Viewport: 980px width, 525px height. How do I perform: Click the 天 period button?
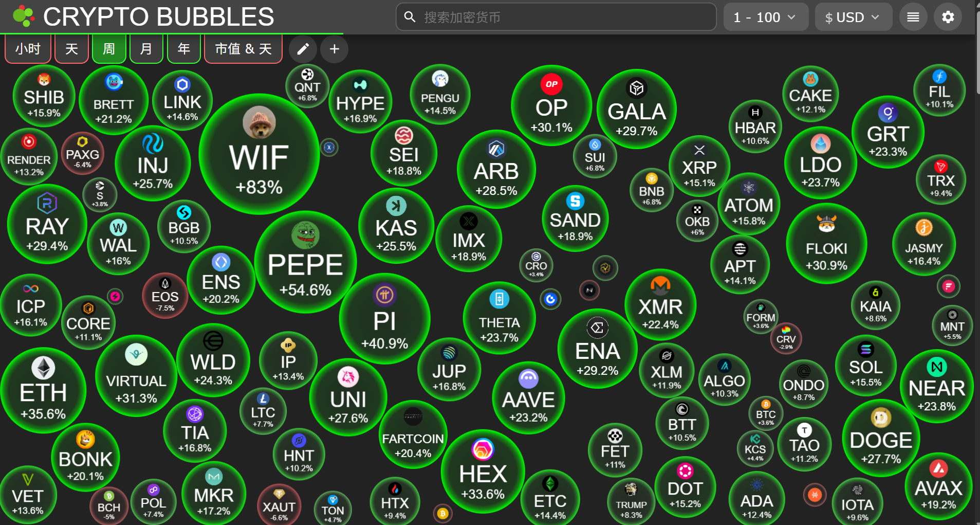coord(71,49)
